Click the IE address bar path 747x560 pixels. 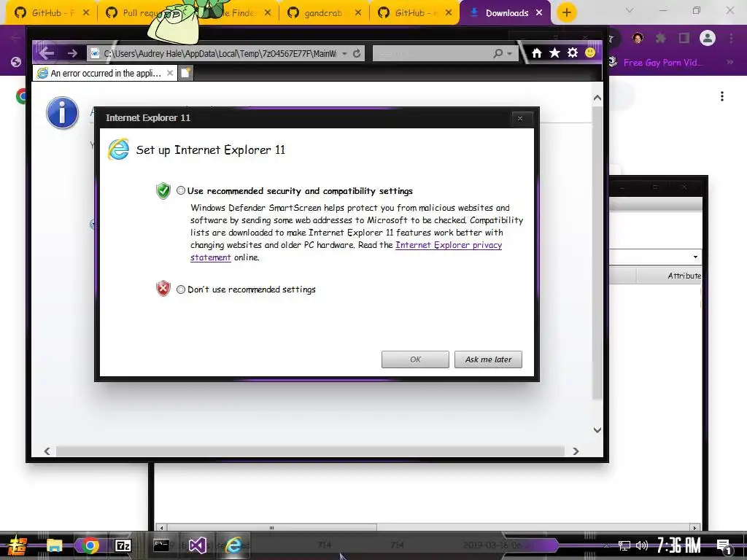[220, 53]
